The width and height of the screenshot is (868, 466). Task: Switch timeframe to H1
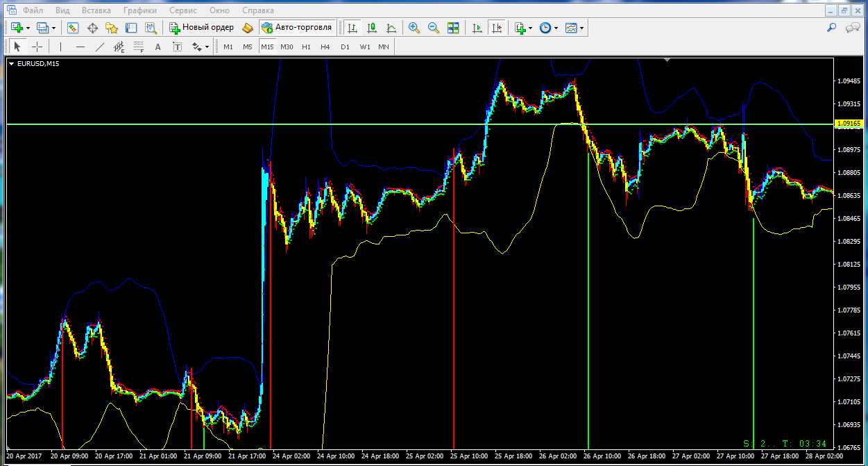(306, 47)
